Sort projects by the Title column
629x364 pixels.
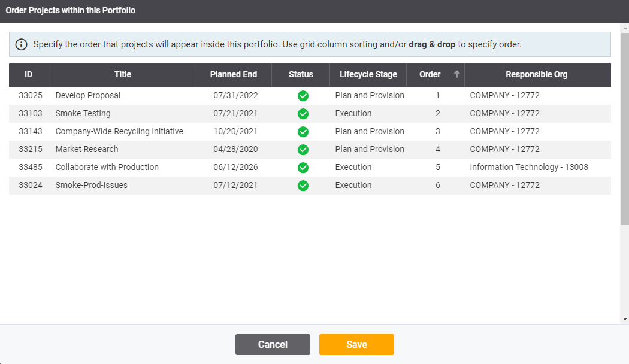point(123,74)
